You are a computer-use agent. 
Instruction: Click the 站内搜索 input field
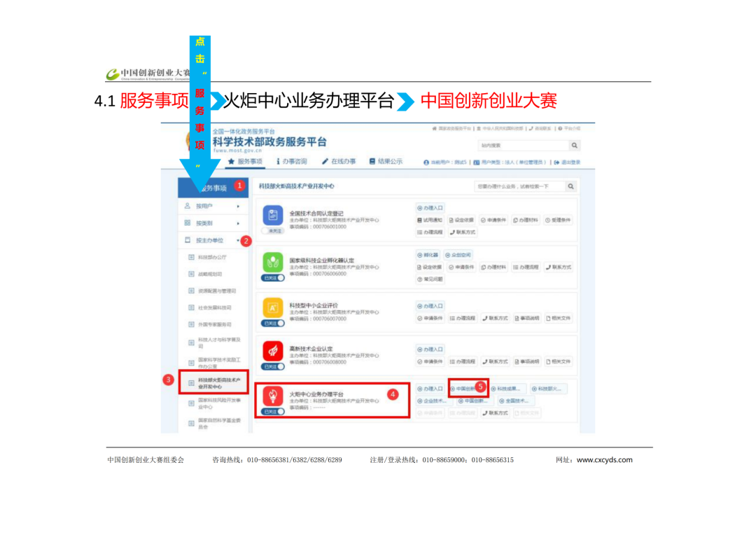click(x=521, y=146)
